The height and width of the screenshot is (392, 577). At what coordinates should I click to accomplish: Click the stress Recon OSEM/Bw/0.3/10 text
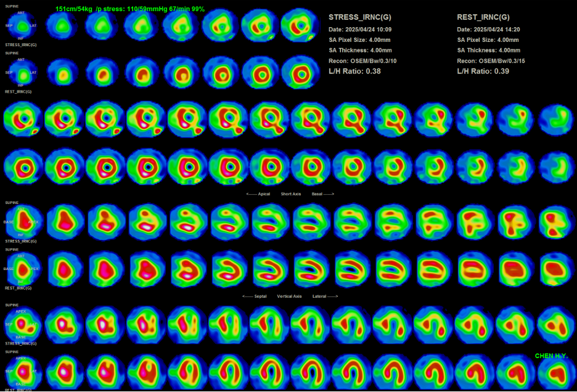tap(362, 61)
